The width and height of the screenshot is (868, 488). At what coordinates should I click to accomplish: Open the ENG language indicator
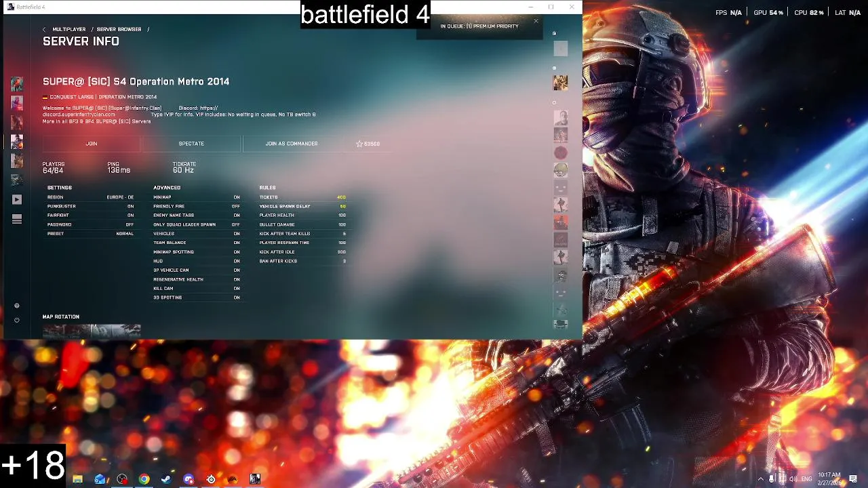tap(807, 479)
